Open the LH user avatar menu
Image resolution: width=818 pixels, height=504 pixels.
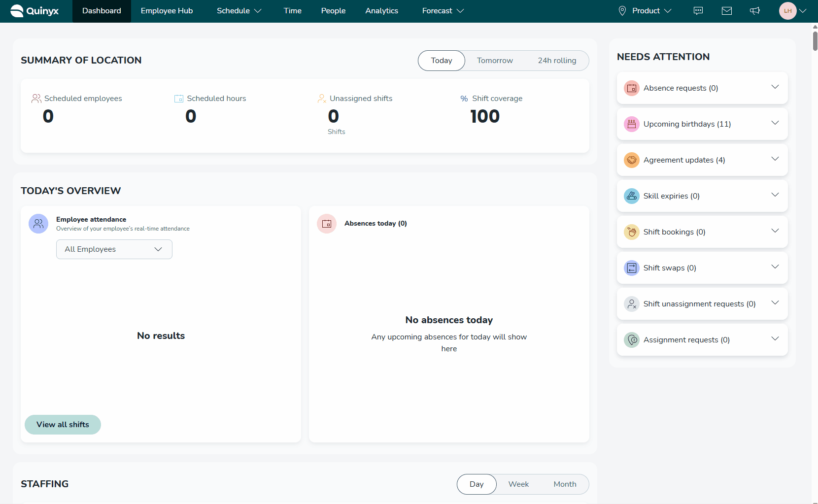click(792, 11)
